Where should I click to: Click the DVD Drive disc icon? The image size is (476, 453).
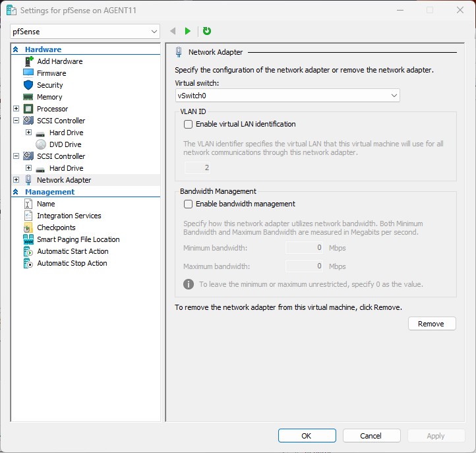pyautogui.click(x=41, y=144)
